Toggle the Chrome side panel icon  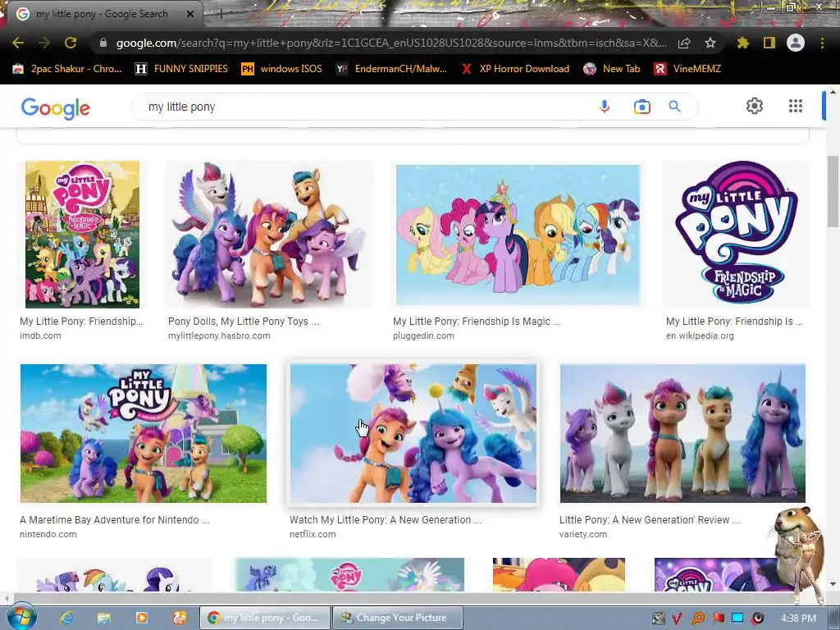(x=769, y=43)
